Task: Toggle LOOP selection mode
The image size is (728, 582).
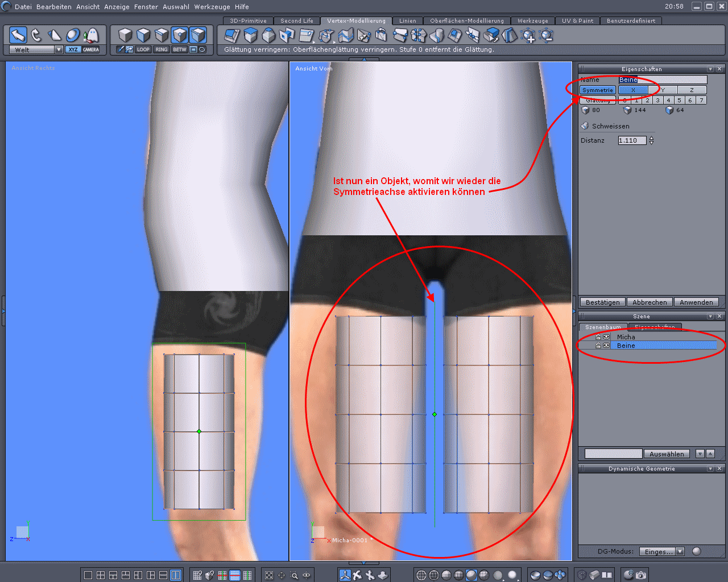Action: pos(143,49)
